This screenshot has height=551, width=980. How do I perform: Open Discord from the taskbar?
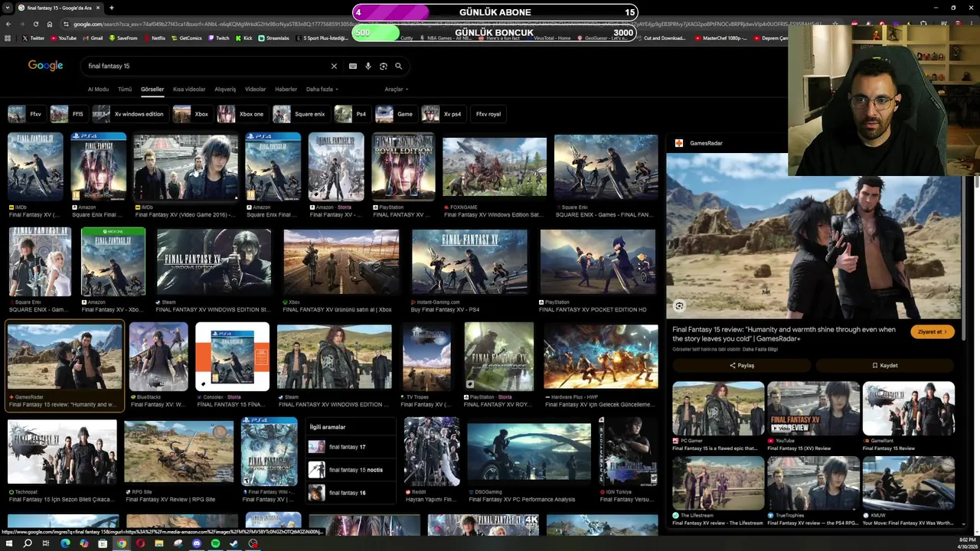[x=197, y=543]
